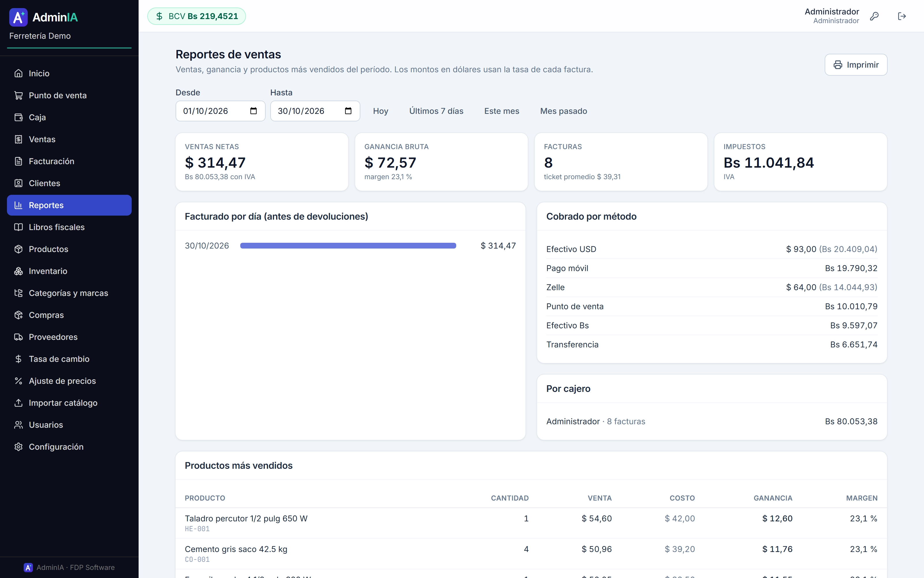Image resolution: width=924 pixels, height=578 pixels.
Task: Click the Productos box icon
Action: pos(18,249)
